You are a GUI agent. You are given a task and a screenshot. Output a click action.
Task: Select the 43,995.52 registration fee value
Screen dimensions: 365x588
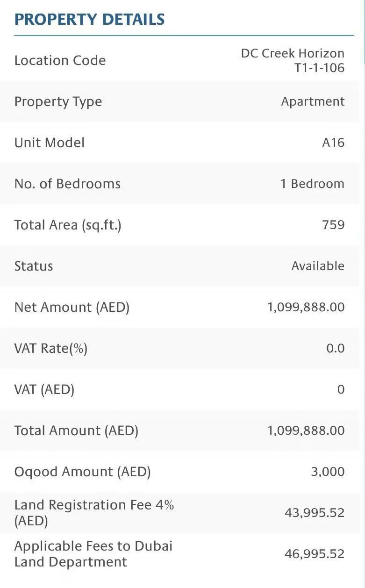click(x=315, y=513)
